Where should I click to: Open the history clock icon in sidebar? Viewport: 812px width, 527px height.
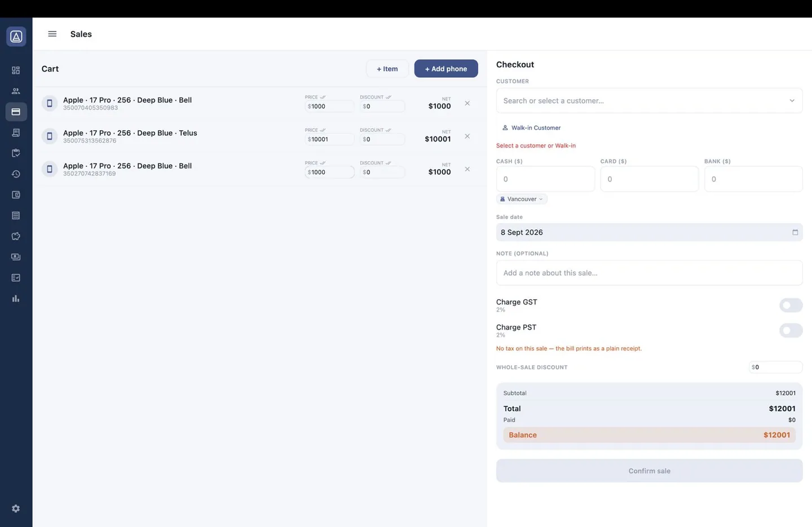point(16,174)
